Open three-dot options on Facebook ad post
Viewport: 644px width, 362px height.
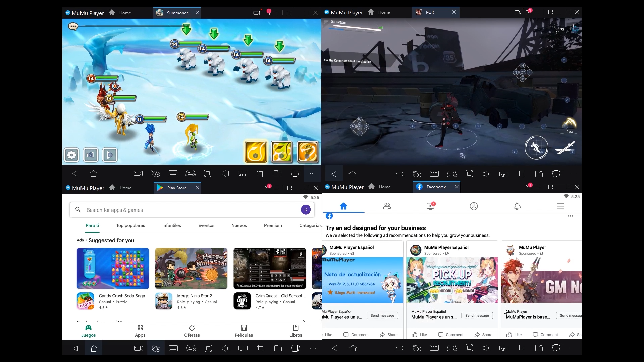570,216
